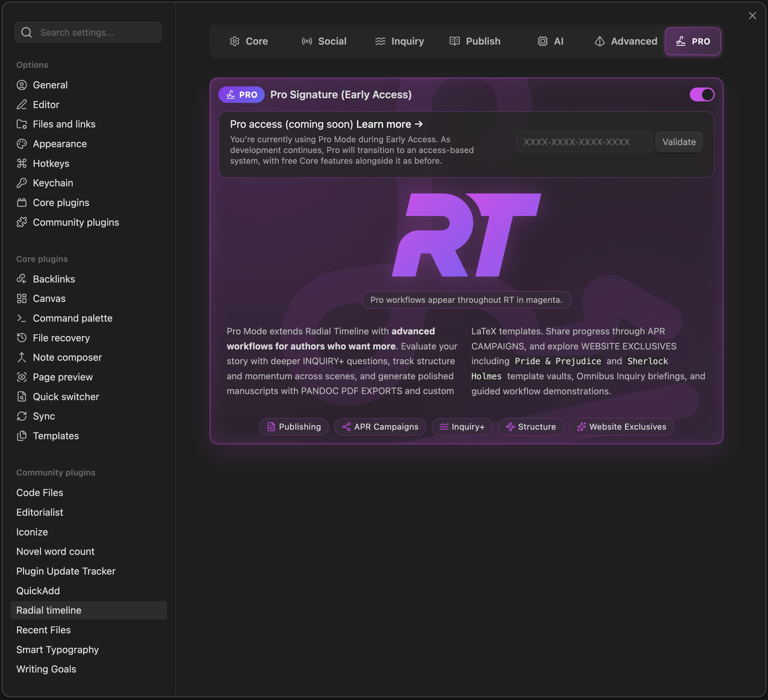Open QuickAdd plugin settings

[89, 591]
